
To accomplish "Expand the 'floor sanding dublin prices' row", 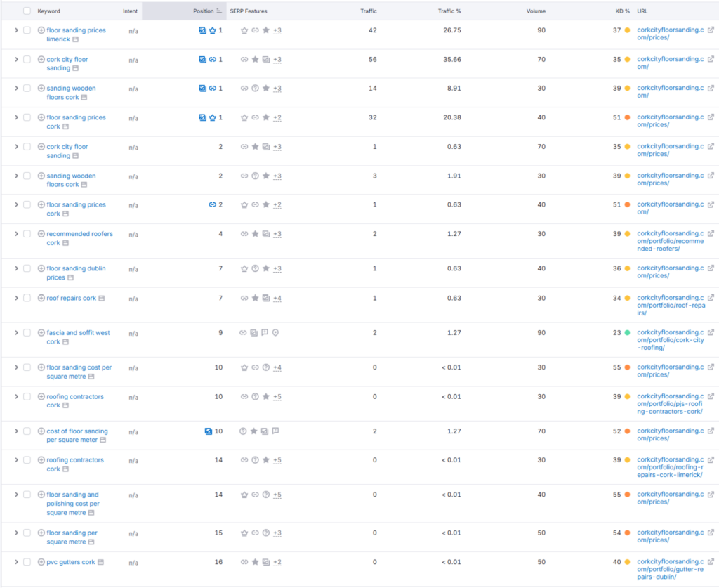I will pyautogui.click(x=16, y=269).
